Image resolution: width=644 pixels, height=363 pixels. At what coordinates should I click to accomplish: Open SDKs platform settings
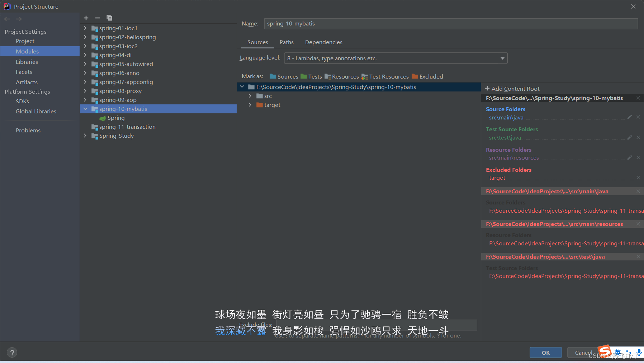pos(22,101)
